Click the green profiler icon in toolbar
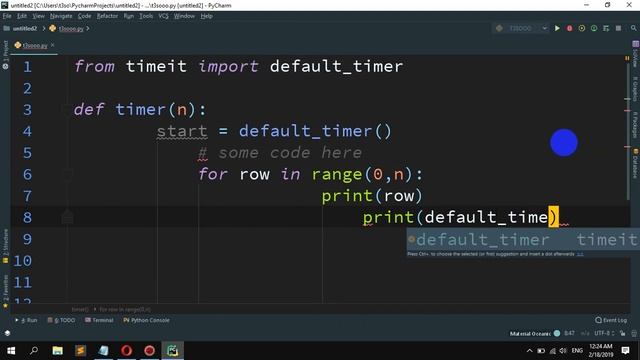The width and height of the screenshot is (640, 360). [x=594, y=28]
